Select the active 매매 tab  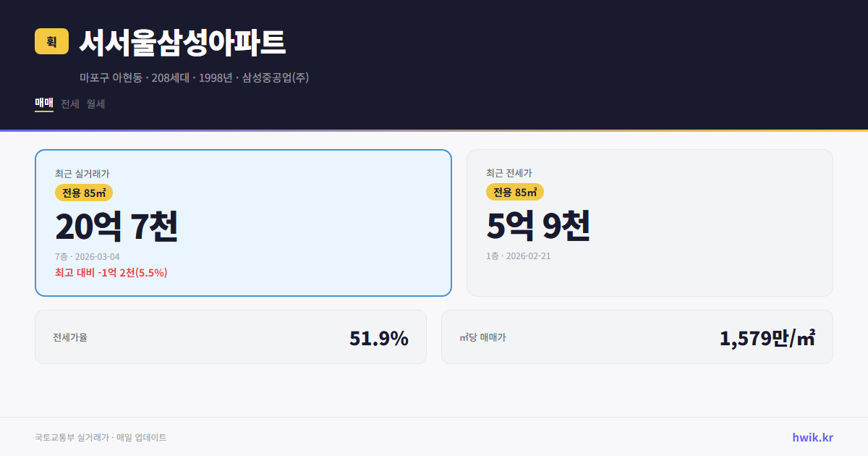43,104
